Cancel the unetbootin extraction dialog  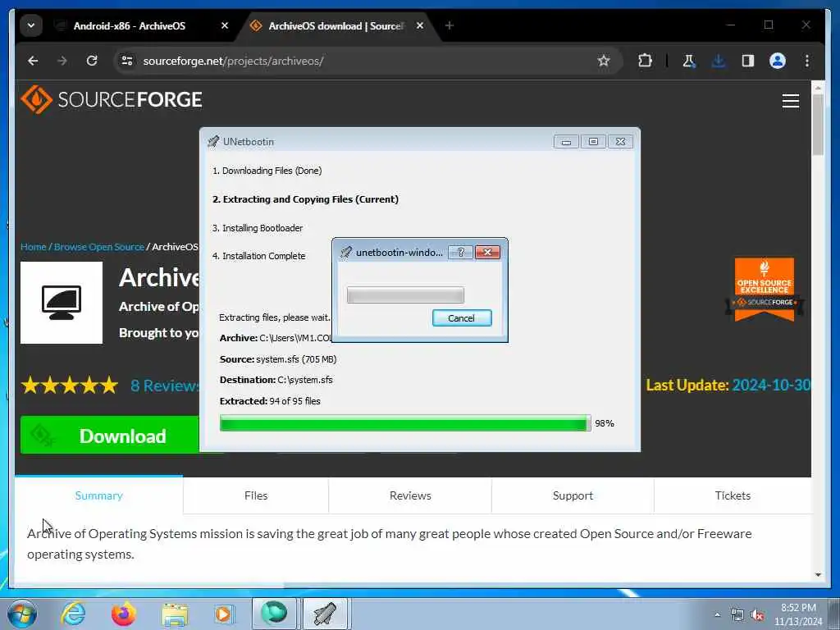pos(462,318)
